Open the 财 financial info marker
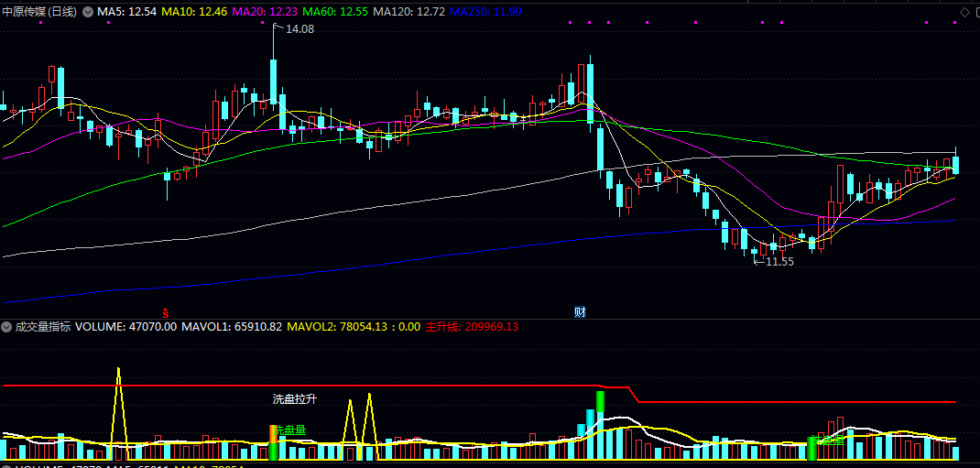 [580, 311]
